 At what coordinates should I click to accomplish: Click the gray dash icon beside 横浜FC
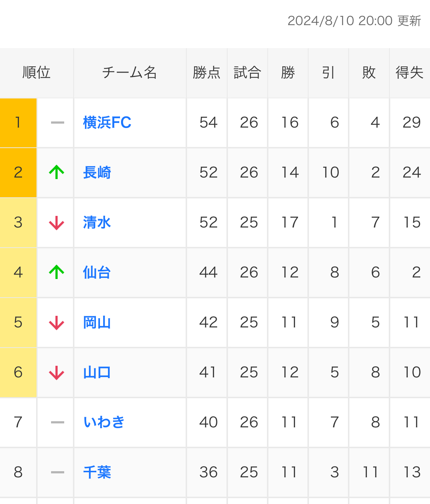(x=58, y=123)
